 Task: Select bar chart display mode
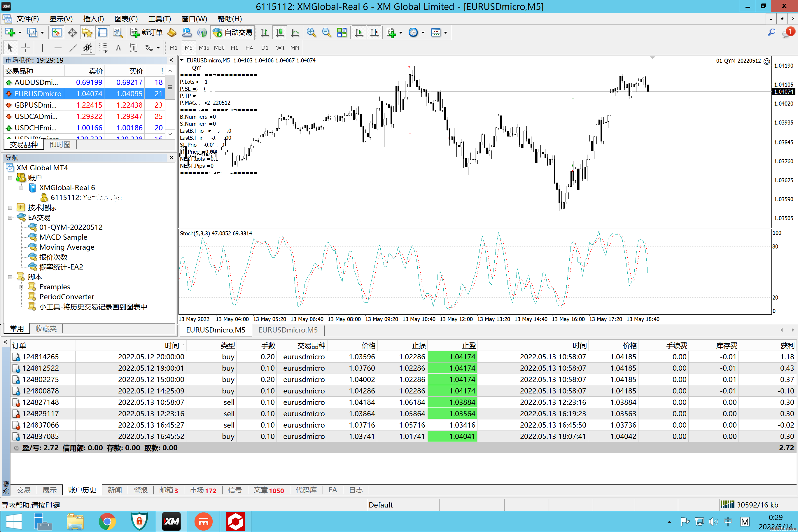coord(265,33)
